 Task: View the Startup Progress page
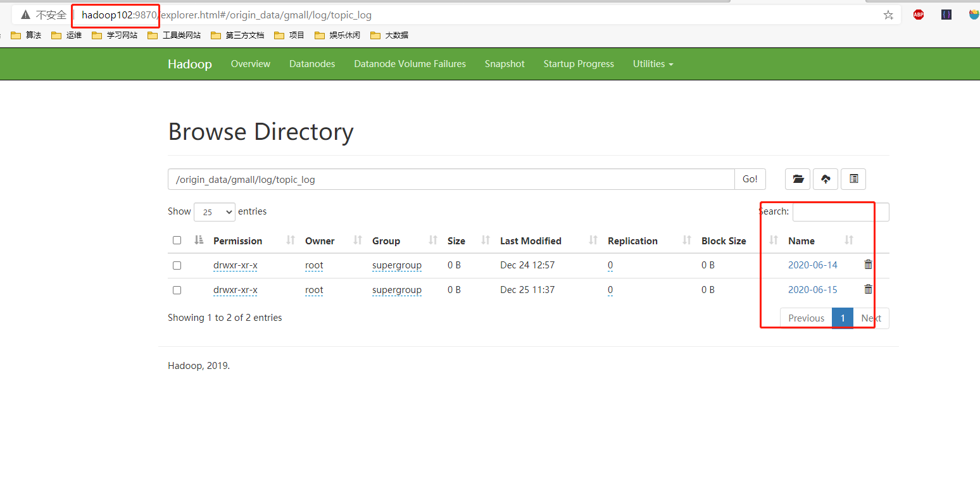[x=579, y=63]
